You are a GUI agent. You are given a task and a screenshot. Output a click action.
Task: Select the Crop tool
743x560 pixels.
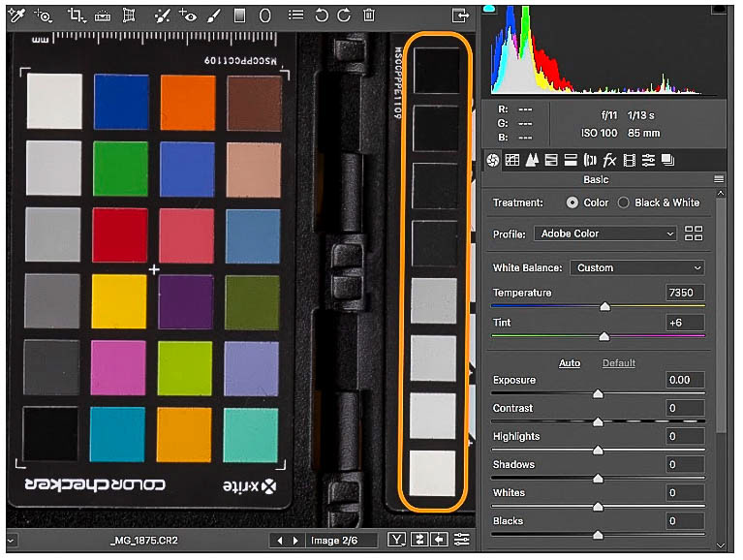pos(76,16)
